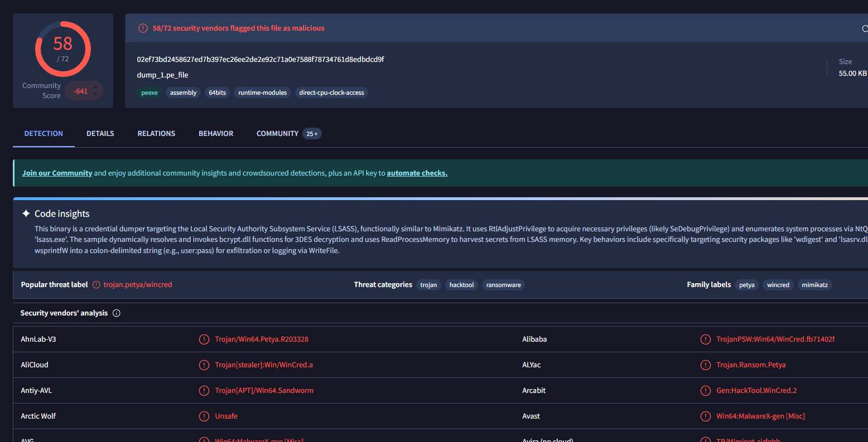Click AhnLab-V3 detection warning icon

(204, 339)
